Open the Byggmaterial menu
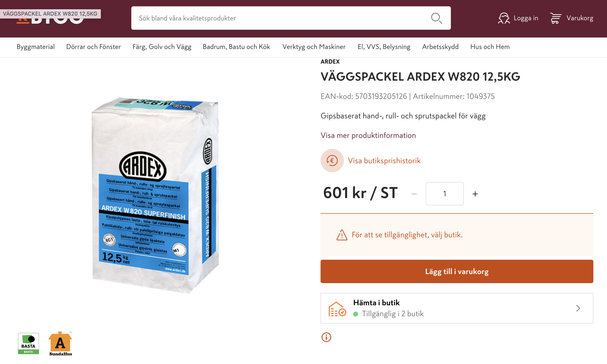The width and height of the screenshot is (607, 364). (36, 47)
